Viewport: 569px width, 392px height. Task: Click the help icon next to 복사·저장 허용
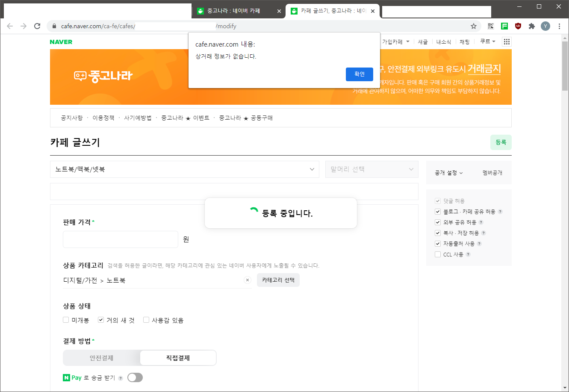pyautogui.click(x=484, y=233)
